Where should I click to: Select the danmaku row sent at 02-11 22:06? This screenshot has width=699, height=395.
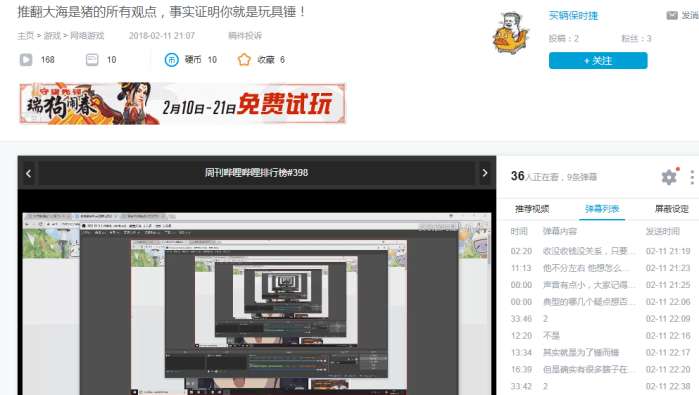600,302
